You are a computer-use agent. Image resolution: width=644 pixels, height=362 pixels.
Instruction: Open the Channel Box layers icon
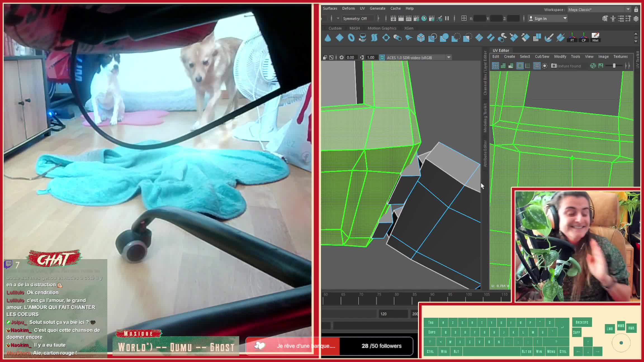[636, 19]
